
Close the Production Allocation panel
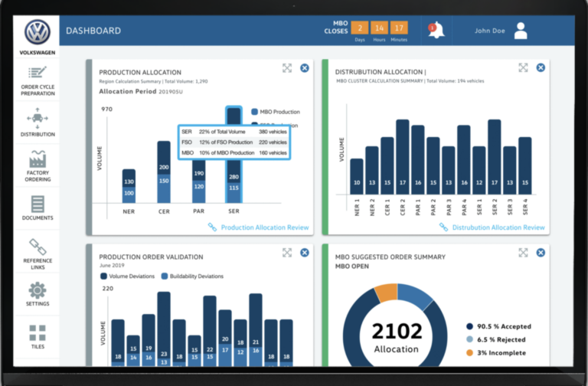pyautogui.click(x=304, y=68)
